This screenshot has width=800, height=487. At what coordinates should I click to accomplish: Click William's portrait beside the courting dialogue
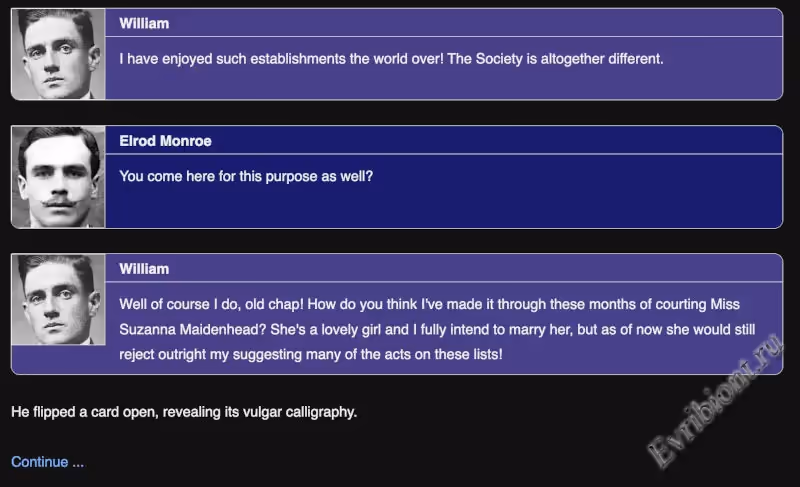coord(58,300)
